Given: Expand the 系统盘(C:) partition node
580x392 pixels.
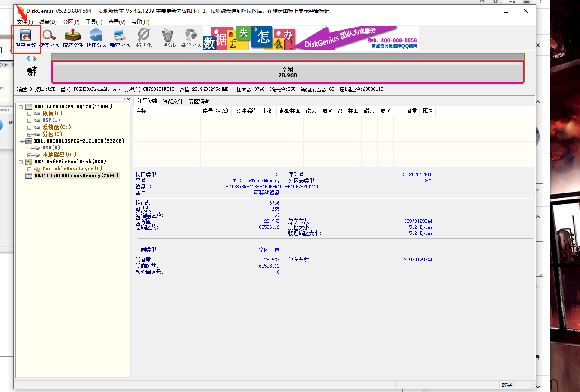Looking at the screenshot, I should point(29,128).
